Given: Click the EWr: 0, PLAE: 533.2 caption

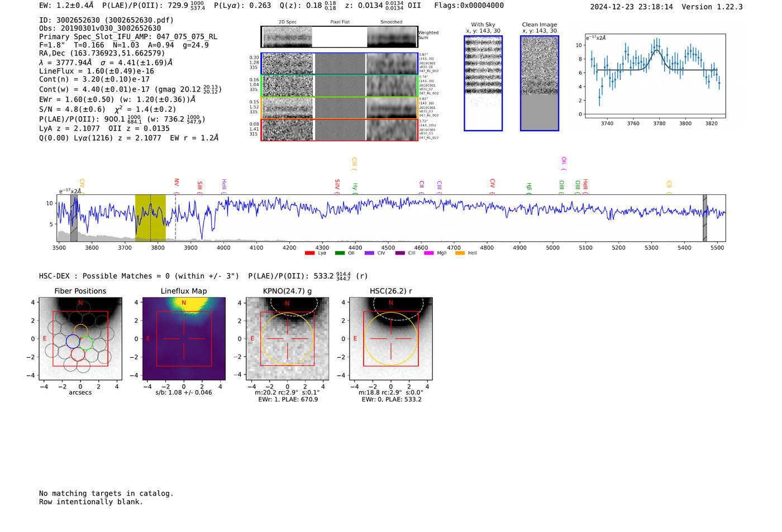Looking at the screenshot, I should (x=392, y=400).
